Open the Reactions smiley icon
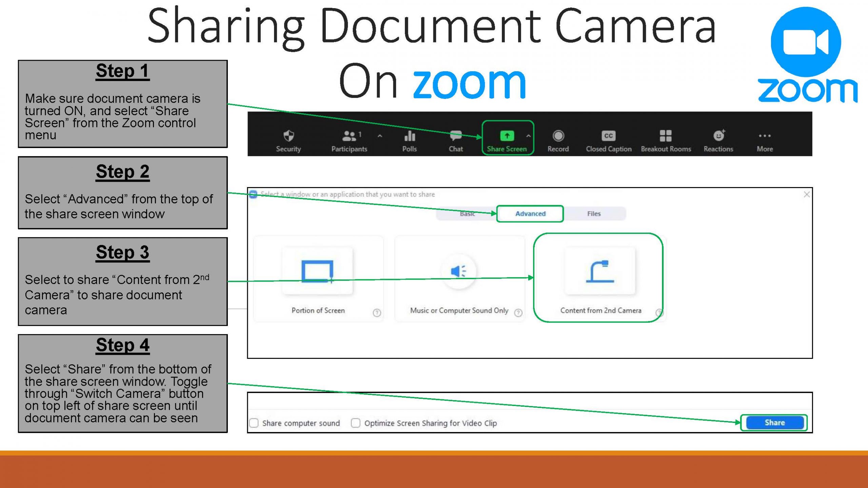868x488 pixels. (719, 135)
